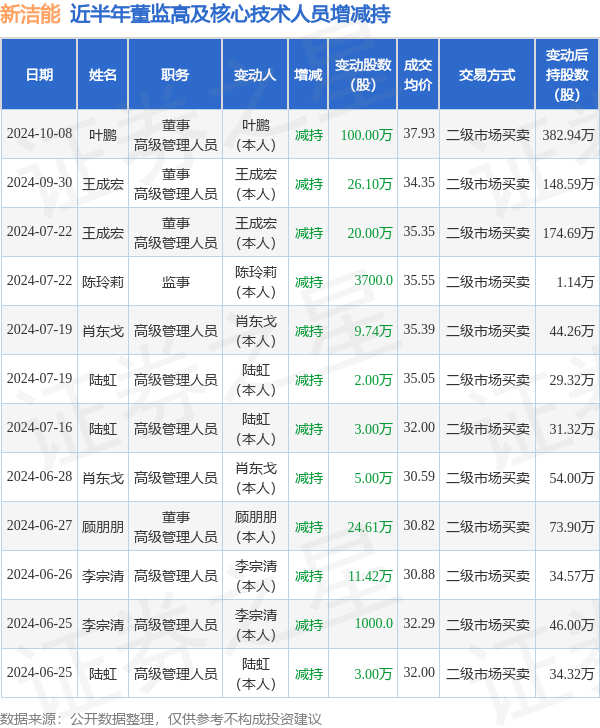Select the date cell 2024-06-27
The image size is (600, 728).
(x=39, y=526)
